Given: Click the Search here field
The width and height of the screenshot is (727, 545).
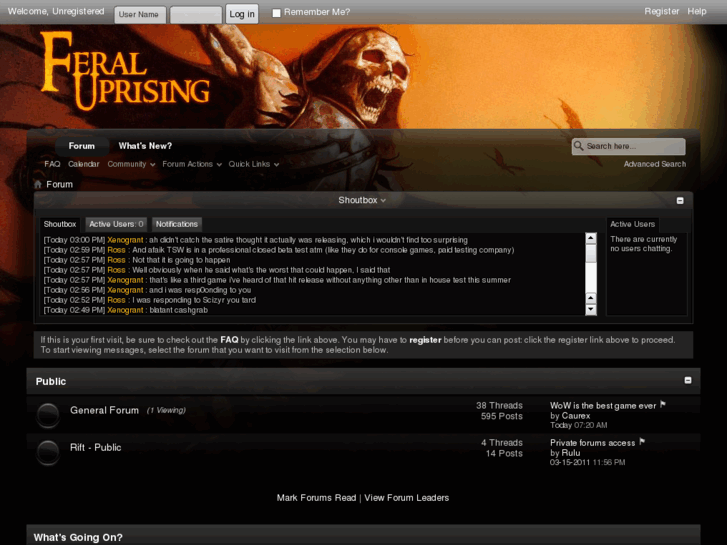Looking at the screenshot, I should click(x=629, y=146).
